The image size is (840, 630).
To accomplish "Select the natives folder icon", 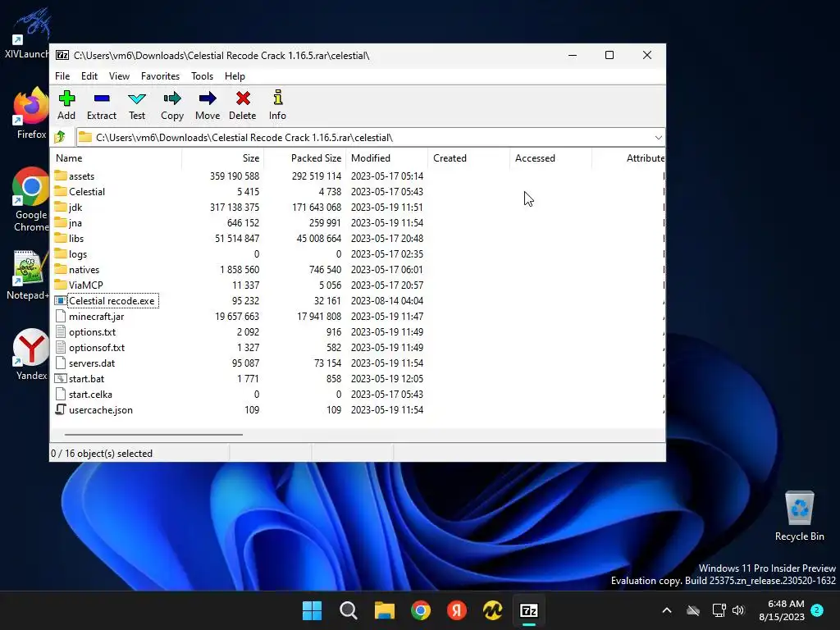I will [x=61, y=269].
